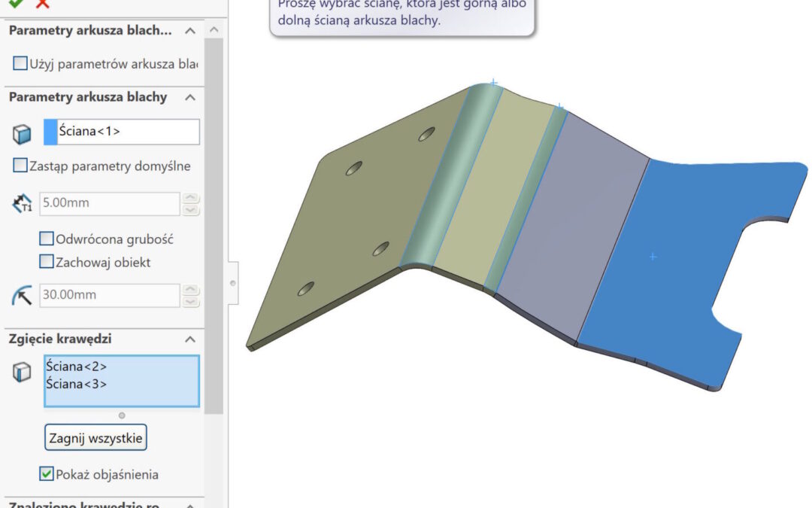Uncheck Pokaż objaśnienia checkbox
The image size is (812, 508).
(x=47, y=474)
